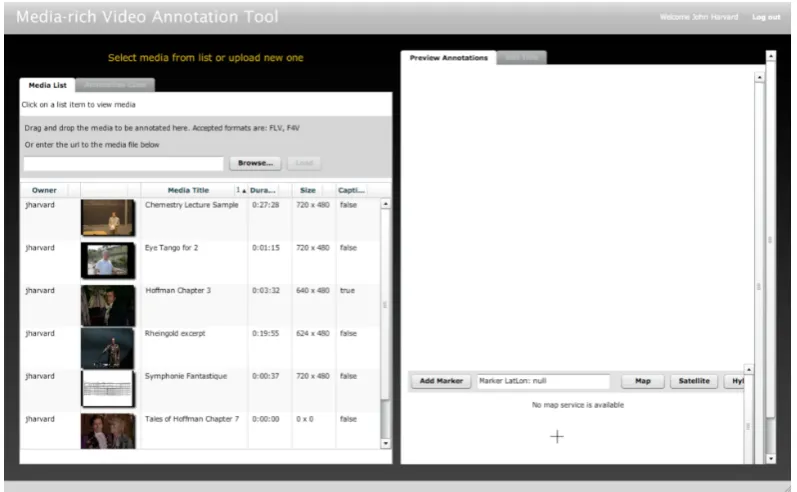Click the size '640 x 480' cell

(313, 290)
